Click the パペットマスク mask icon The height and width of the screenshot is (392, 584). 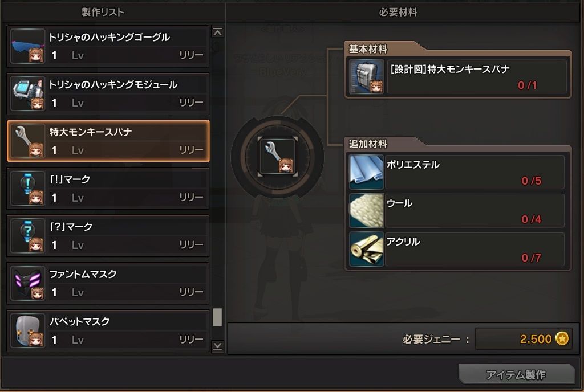click(28, 330)
